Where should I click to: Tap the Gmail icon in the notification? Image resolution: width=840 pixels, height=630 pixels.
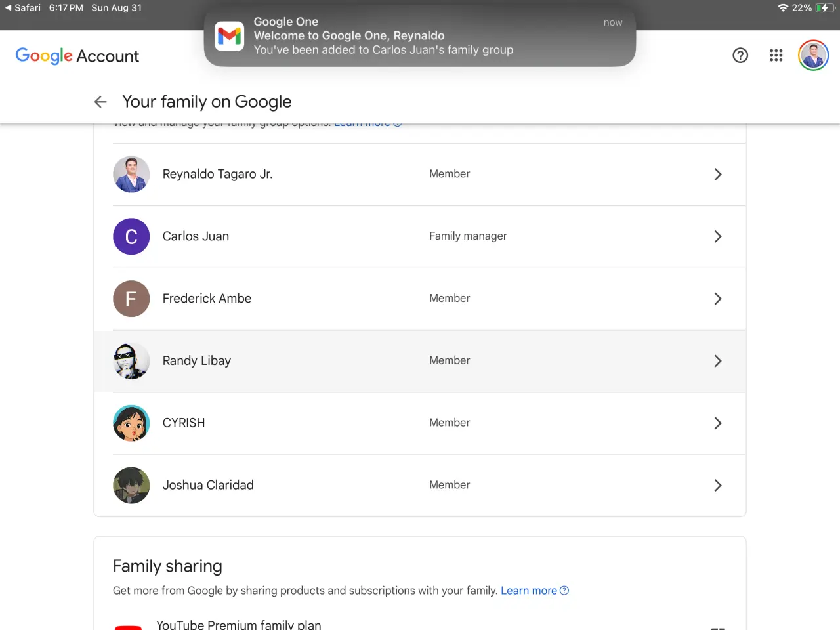(x=230, y=35)
